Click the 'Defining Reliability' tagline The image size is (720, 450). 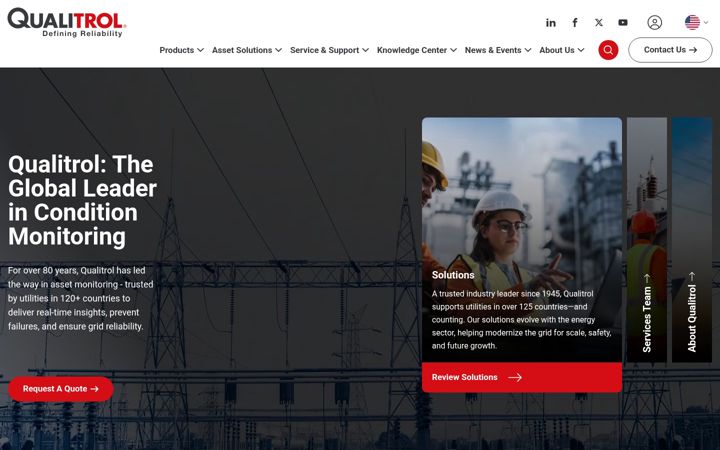(82, 34)
